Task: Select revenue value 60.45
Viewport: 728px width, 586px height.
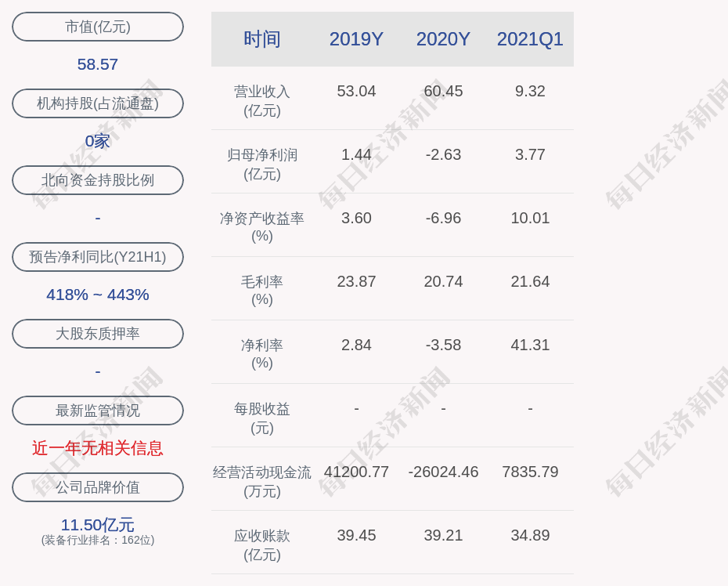Action: (443, 91)
